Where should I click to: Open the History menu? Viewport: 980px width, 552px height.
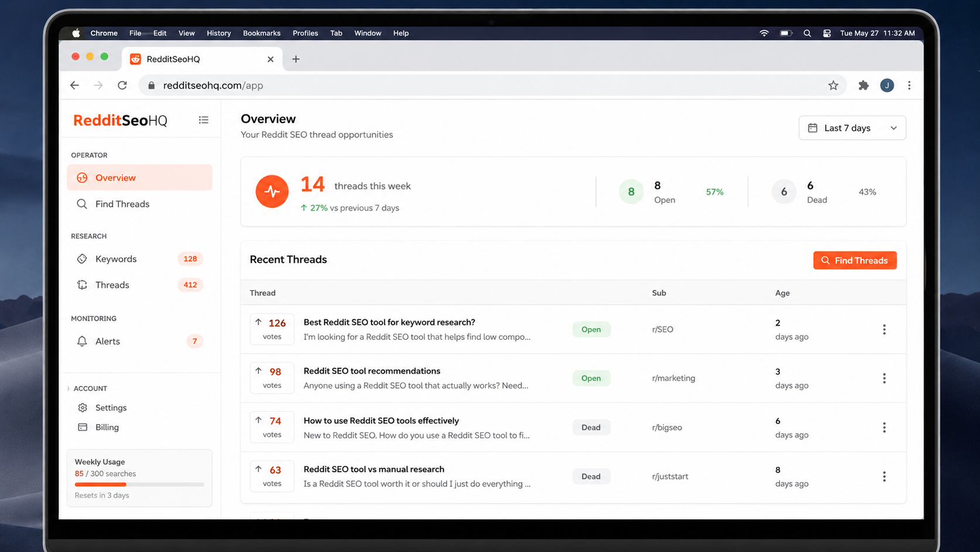pyautogui.click(x=219, y=33)
